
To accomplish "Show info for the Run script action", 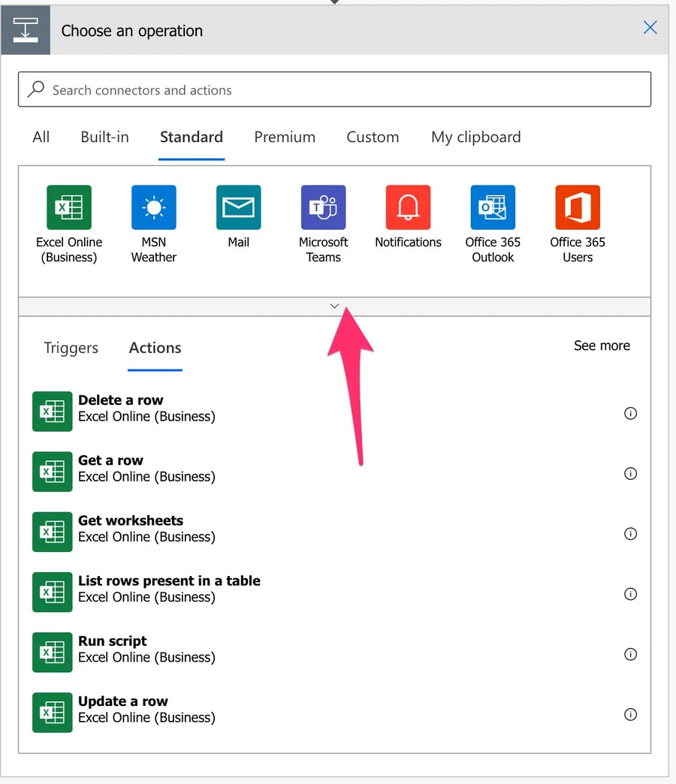I will click(631, 654).
